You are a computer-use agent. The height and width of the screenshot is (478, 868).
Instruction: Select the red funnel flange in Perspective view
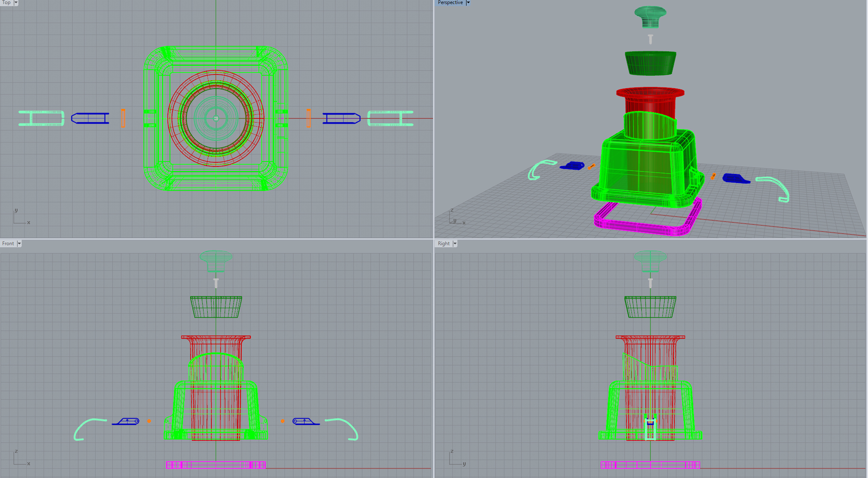point(650,92)
